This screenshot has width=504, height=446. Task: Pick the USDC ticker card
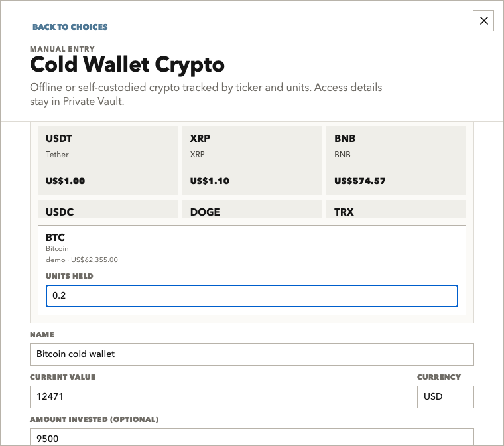pos(107,209)
